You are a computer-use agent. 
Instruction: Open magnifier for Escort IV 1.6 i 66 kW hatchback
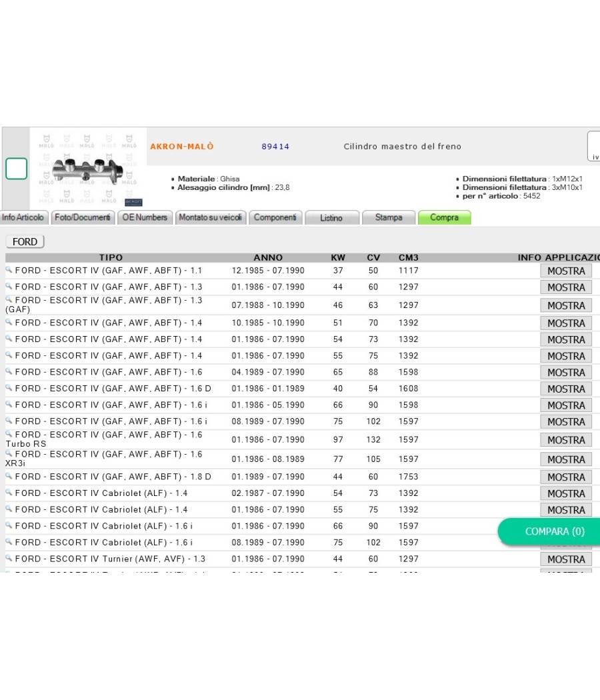click(9, 403)
